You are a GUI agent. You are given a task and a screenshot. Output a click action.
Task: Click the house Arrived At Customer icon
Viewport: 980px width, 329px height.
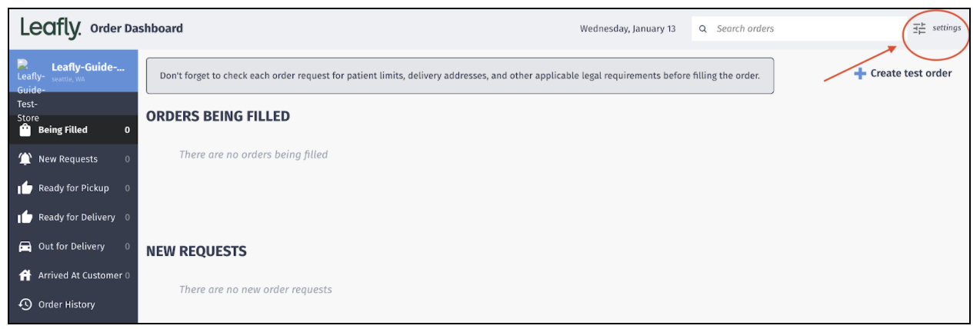[25, 275]
